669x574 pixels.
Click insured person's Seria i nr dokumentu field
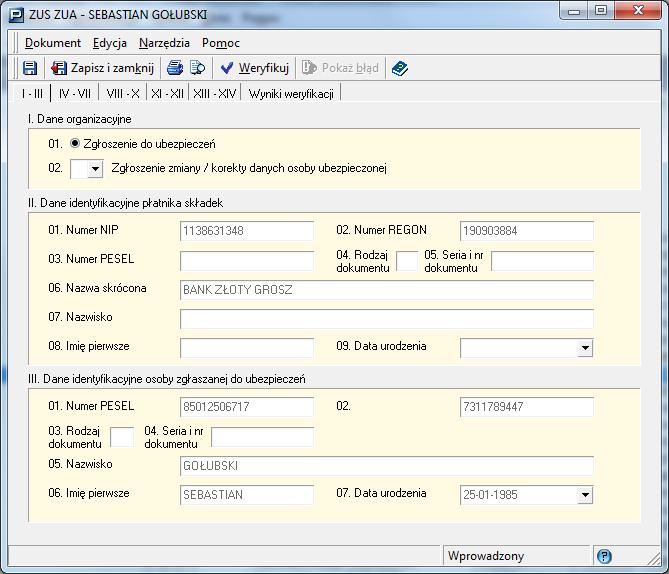(262, 437)
